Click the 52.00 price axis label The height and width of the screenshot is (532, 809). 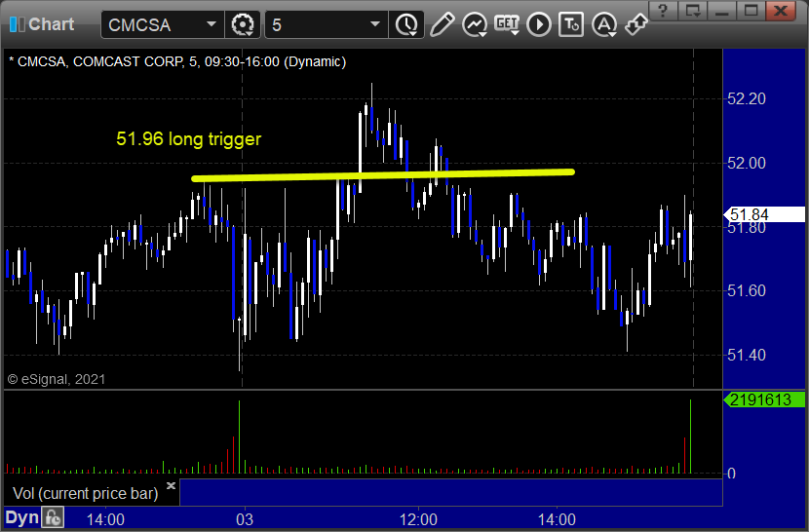pos(746,163)
